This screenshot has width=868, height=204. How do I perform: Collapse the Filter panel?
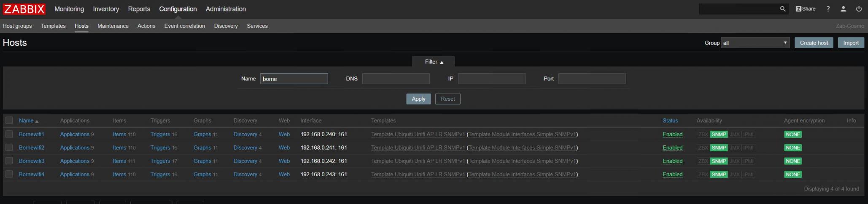434,62
